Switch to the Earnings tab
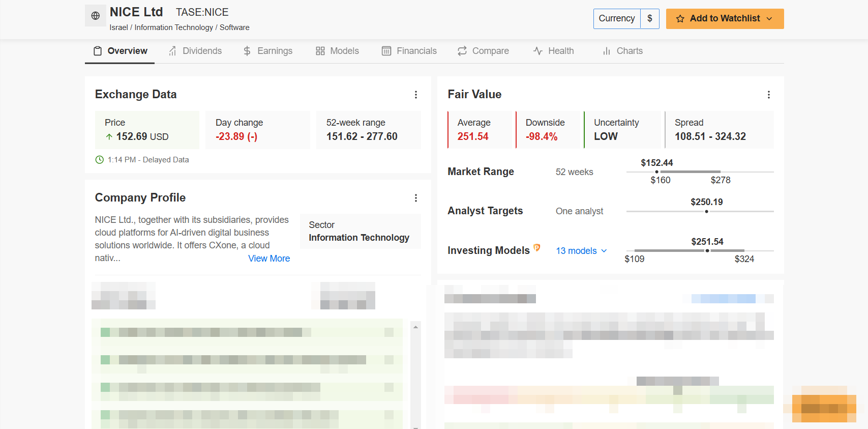The image size is (868, 429). [x=268, y=51]
